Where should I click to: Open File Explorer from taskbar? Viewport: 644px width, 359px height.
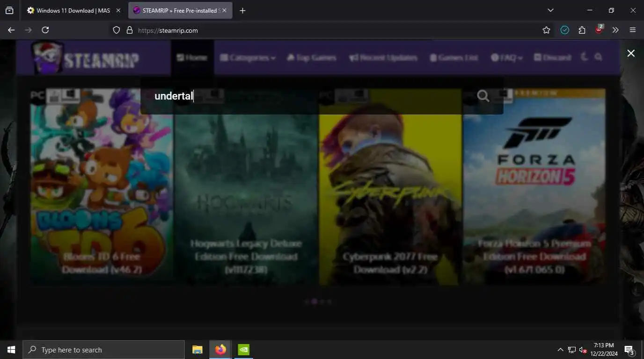198,350
